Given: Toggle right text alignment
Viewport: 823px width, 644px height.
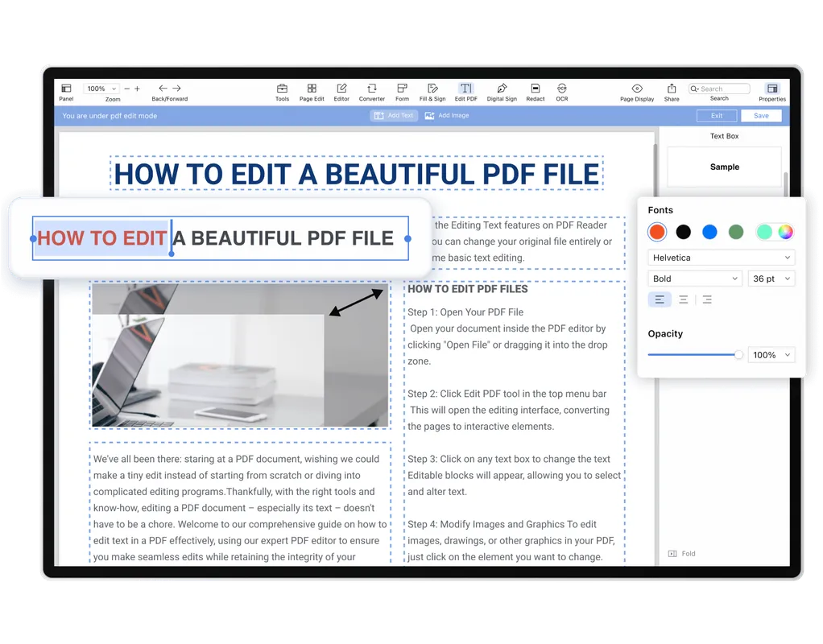Looking at the screenshot, I should (x=706, y=299).
